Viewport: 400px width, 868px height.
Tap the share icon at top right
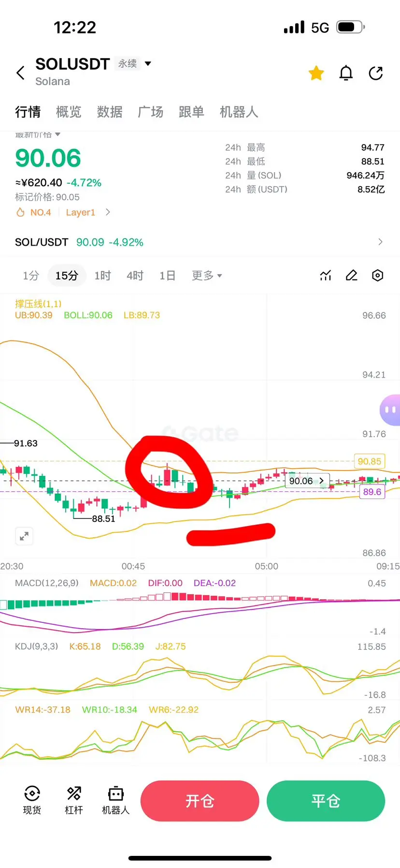pos(376,73)
